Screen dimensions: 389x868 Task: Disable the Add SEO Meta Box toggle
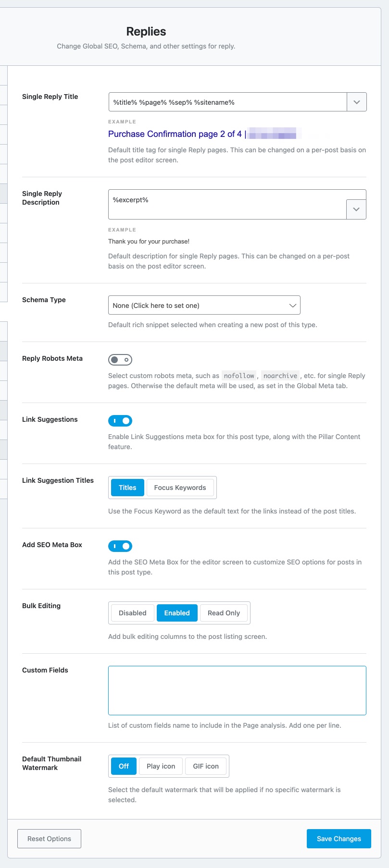(x=120, y=546)
